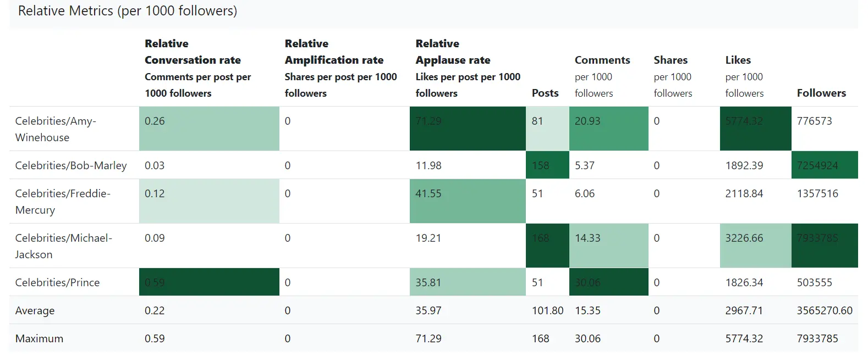Sort by the Posts column header

[545, 93]
